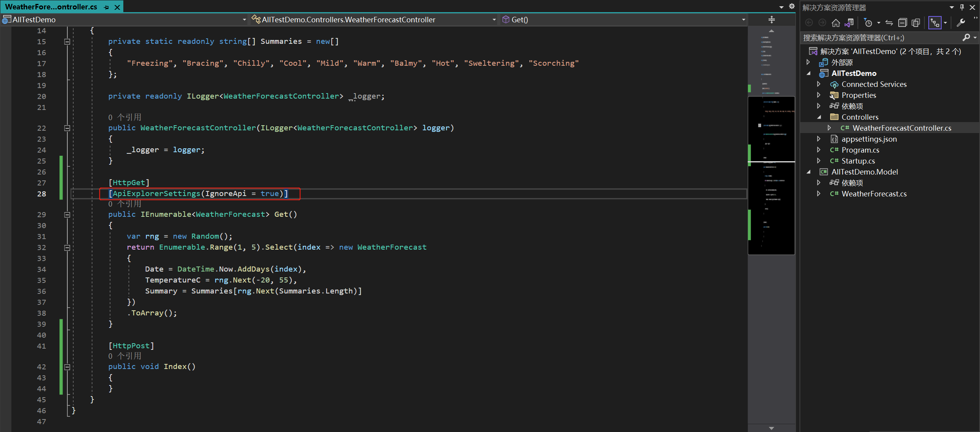Click the '0 个引用' CodeLens above constructor
Image resolution: width=980 pixels, height=432 pixels.
click(125, 117)
